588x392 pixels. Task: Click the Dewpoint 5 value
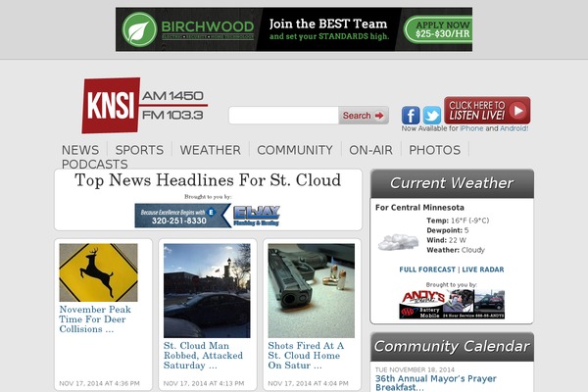click(448, 230)
